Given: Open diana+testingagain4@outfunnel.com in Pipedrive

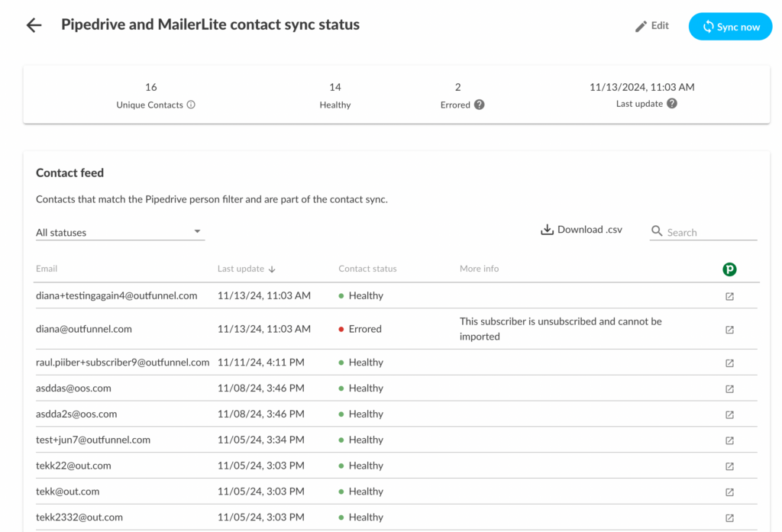Looking at the screenshot, I should [729, 296].
